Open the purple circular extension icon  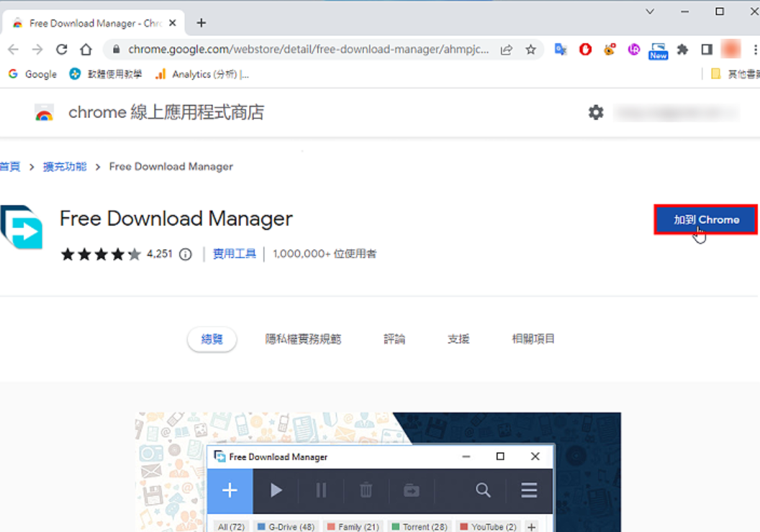[634, 50]
